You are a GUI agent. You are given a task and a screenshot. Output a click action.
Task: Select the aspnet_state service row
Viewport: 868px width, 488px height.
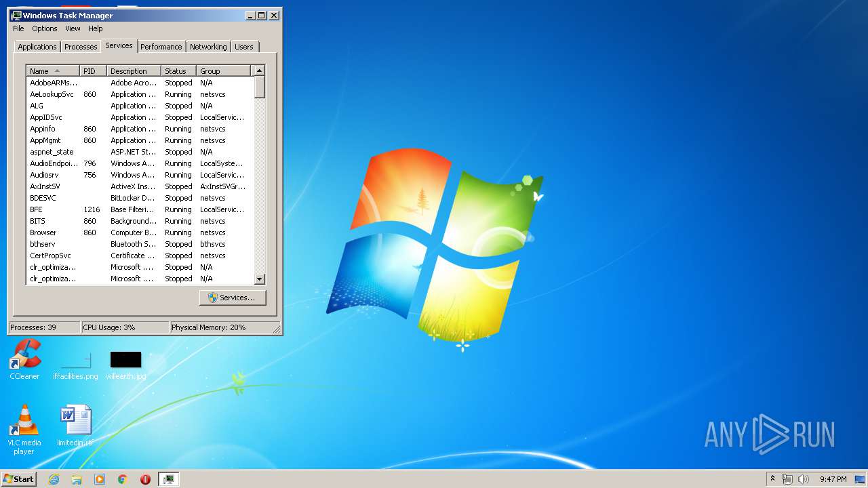[140, 152]
